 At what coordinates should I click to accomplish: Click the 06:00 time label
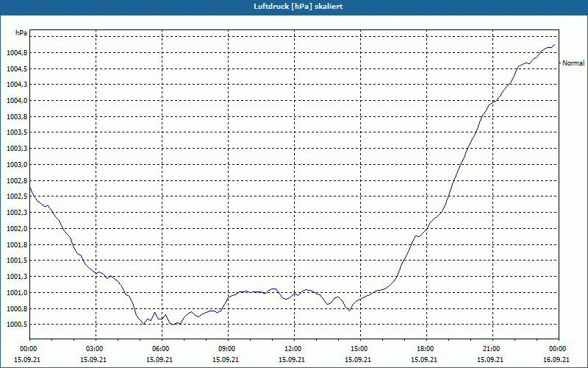pos(159,349)
